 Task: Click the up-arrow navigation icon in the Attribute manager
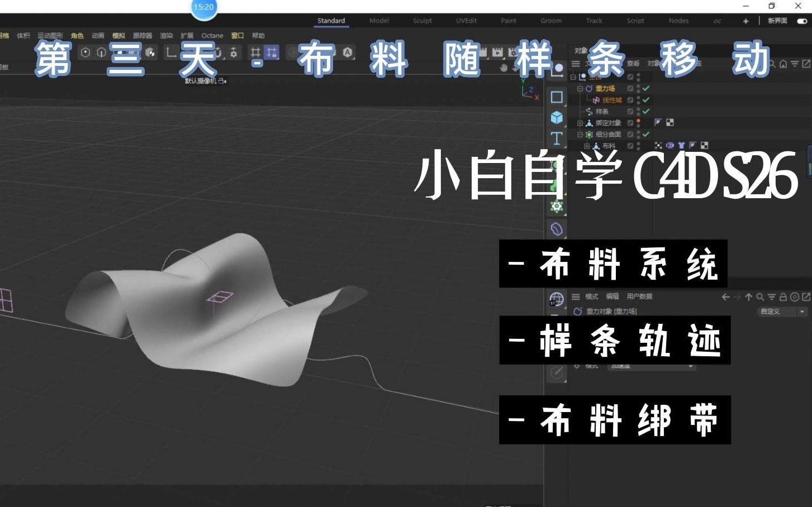[x=749, y=296]
